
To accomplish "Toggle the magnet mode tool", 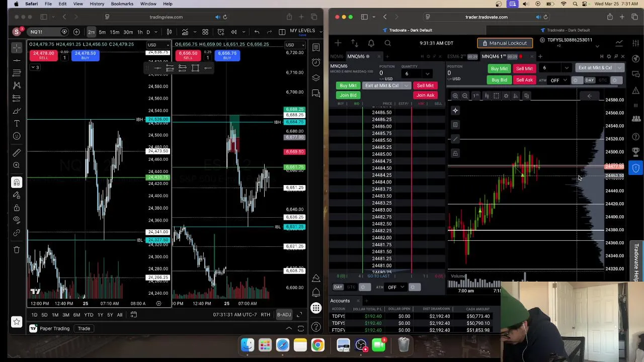I will pos(17,183).
